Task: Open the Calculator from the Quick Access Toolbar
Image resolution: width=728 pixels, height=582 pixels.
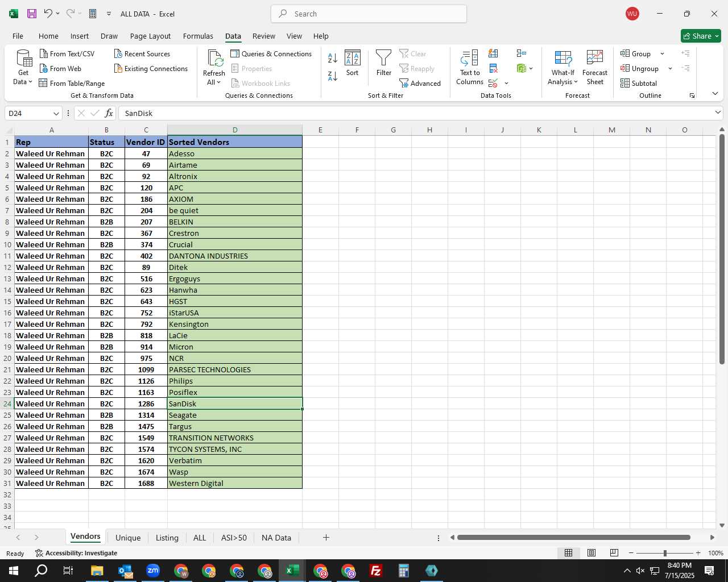Action: [x=93, y=14]
